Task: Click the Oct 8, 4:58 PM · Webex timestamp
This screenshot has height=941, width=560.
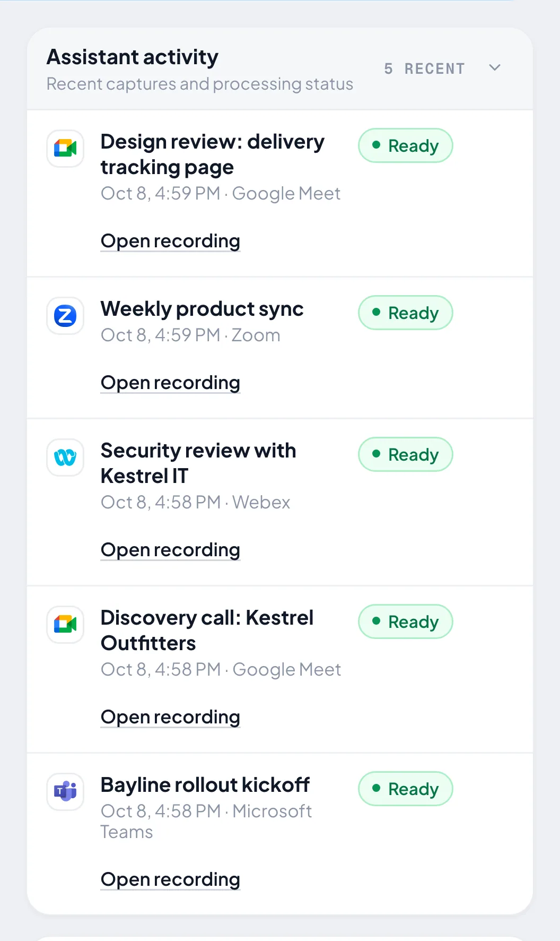Action: coord(196,503)
